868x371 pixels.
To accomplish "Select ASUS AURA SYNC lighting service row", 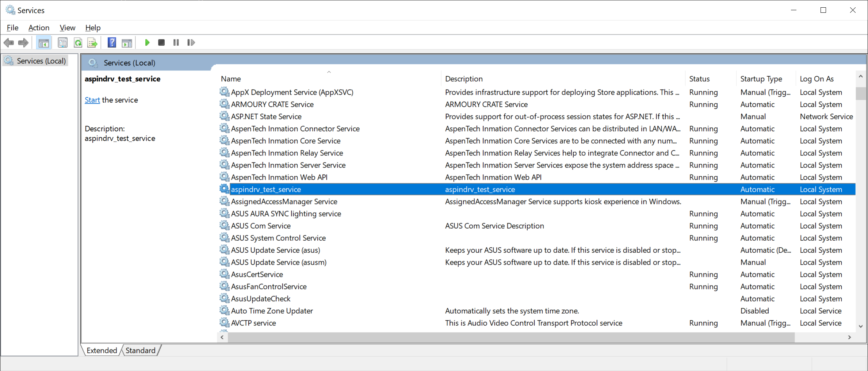I will [537, 214].
